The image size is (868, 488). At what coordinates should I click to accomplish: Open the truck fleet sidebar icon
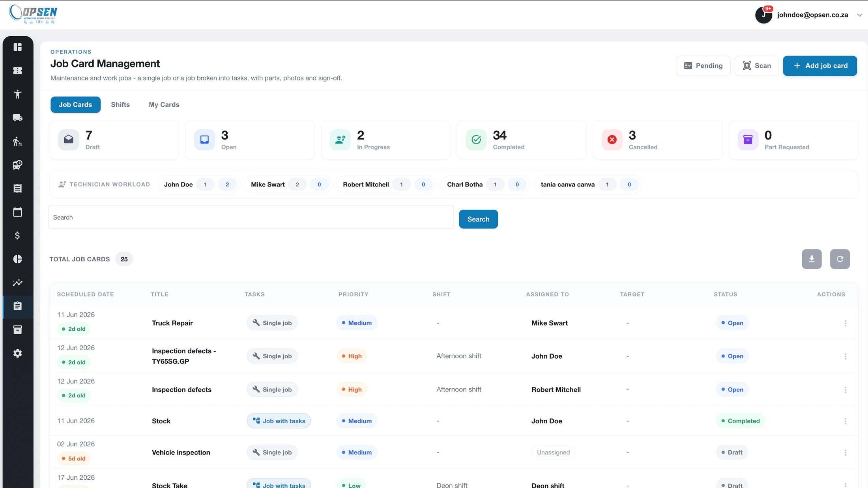[17, 118]
